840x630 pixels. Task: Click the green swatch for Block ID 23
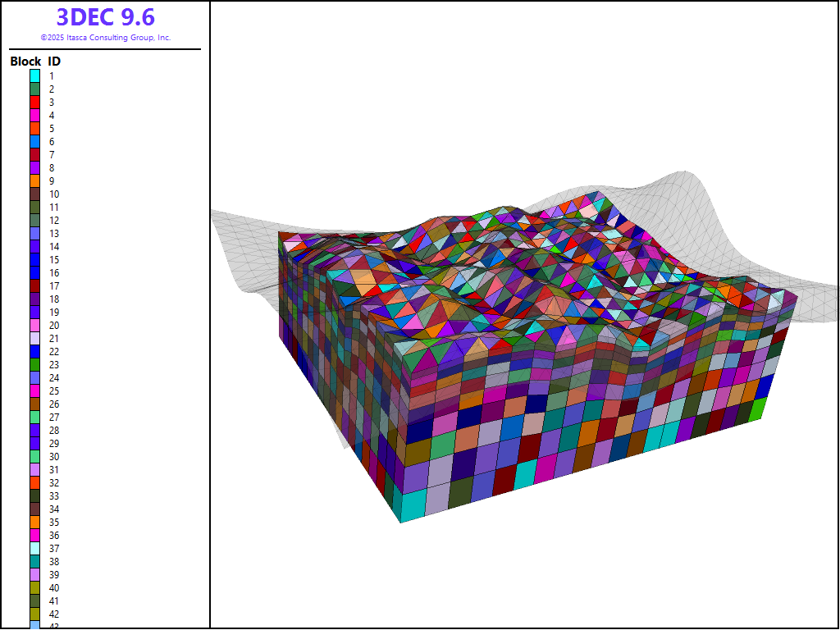[x=35, y=364]
